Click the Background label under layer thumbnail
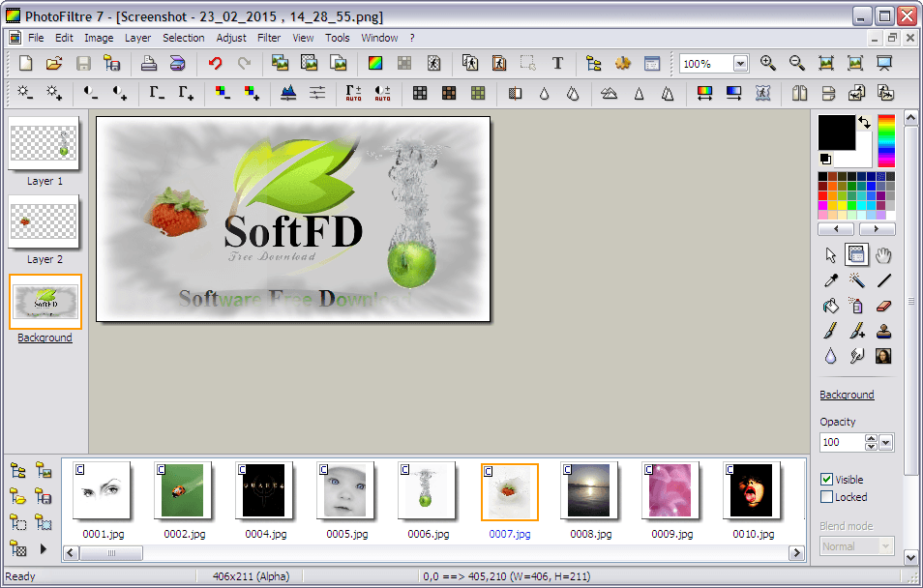Viewport: 923px width, 588px height. tap(45, 338)
